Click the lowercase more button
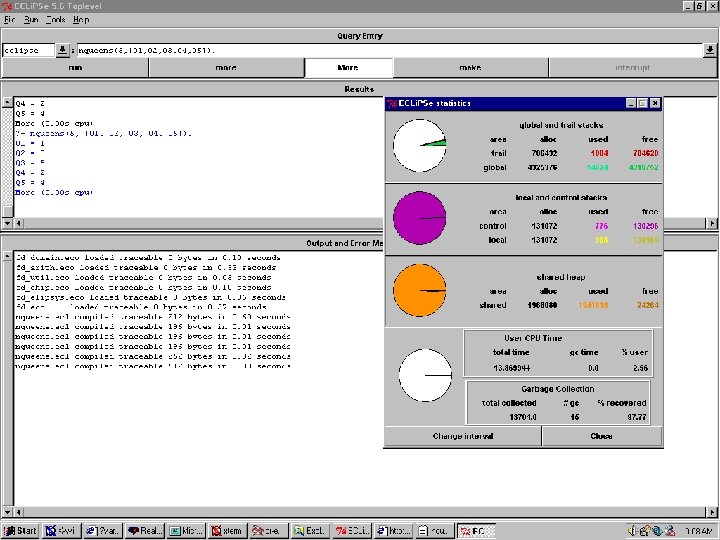Image resolution: width=720 pixels, height=540 pixels. click(226, 68)
